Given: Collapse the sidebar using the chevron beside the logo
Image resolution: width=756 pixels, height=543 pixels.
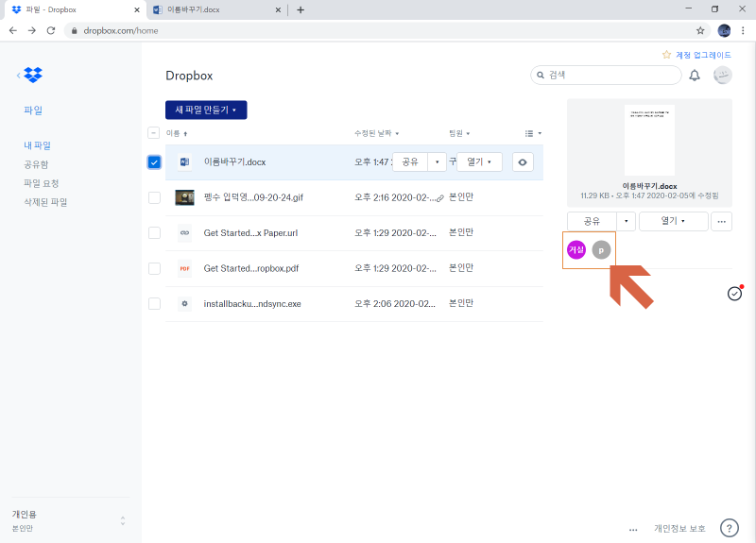Looking at the screenshot, I should [18, 76].
